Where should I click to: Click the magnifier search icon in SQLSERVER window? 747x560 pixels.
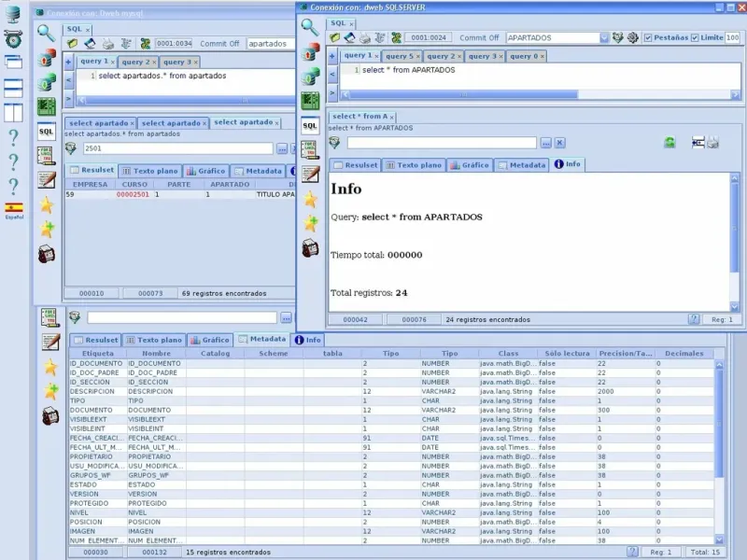pos(310,28)
